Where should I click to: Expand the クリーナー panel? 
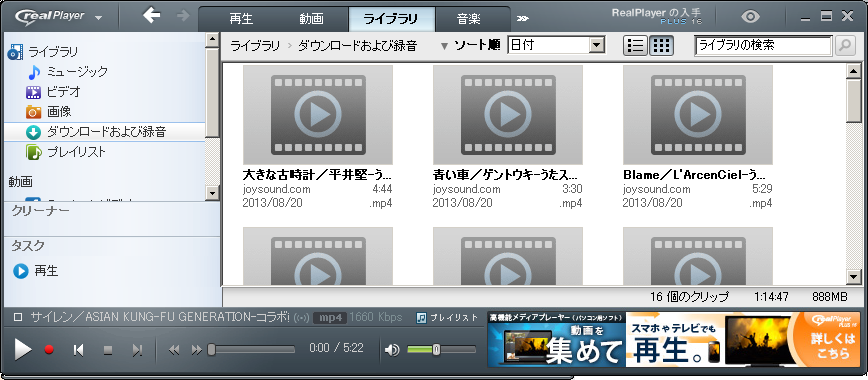click(40, 210)
